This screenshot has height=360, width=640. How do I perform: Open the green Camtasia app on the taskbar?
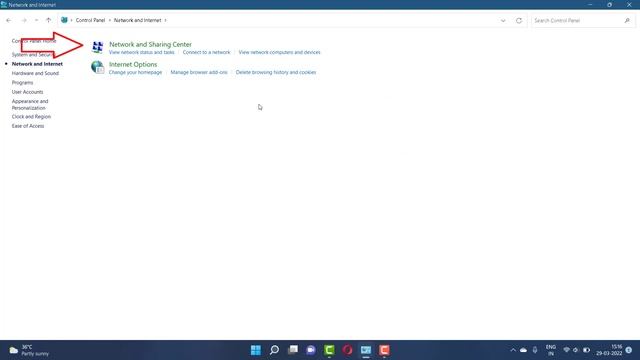pos(329,350)
